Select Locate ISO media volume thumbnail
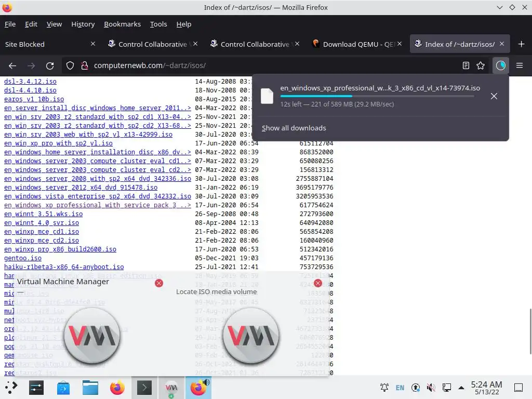This screenshot has width=532, height=399. [251, 336]
